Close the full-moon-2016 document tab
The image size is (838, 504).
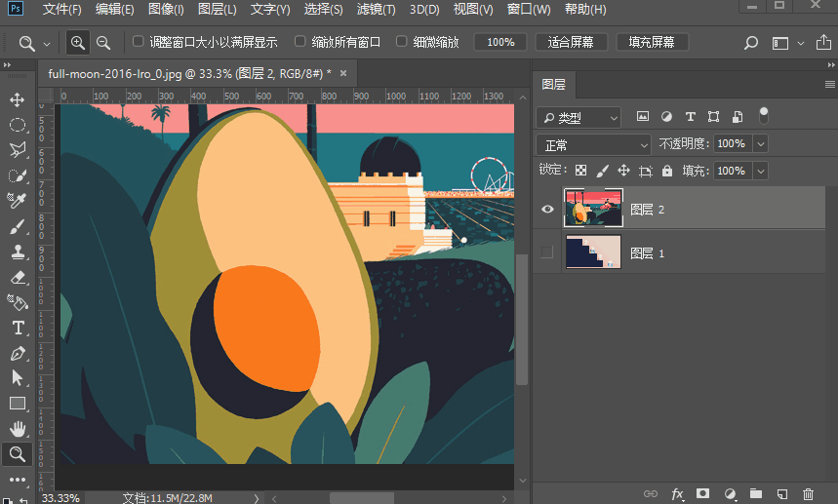pyautogui.click(x=343, y=73)
